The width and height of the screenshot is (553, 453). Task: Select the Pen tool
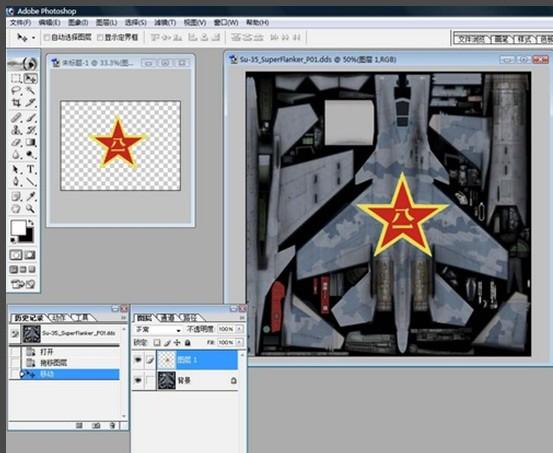click(16, 182)
